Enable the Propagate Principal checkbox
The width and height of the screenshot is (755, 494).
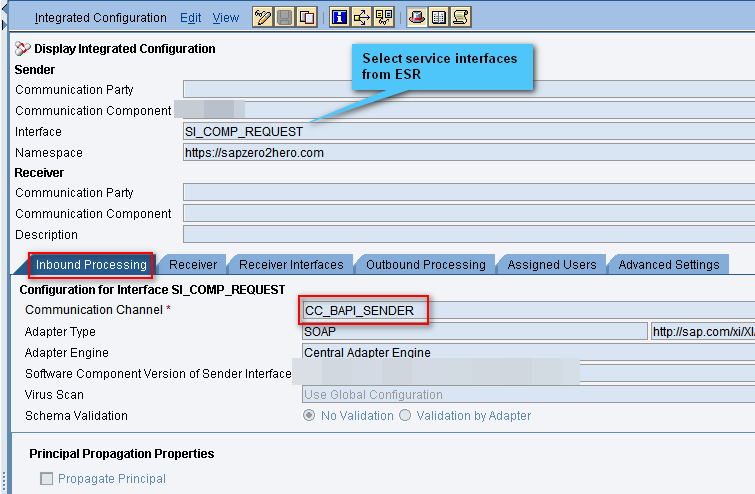[47, 479]
